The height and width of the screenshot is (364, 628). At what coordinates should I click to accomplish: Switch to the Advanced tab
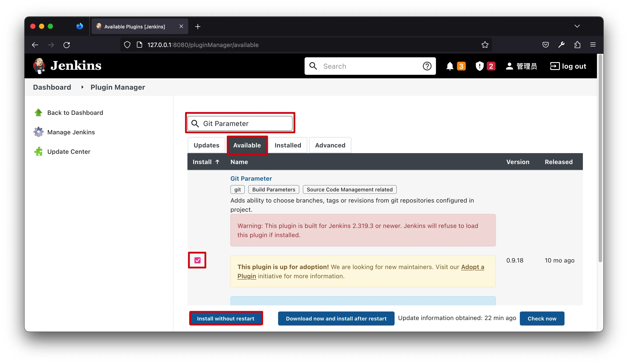(x=330, y=145)
